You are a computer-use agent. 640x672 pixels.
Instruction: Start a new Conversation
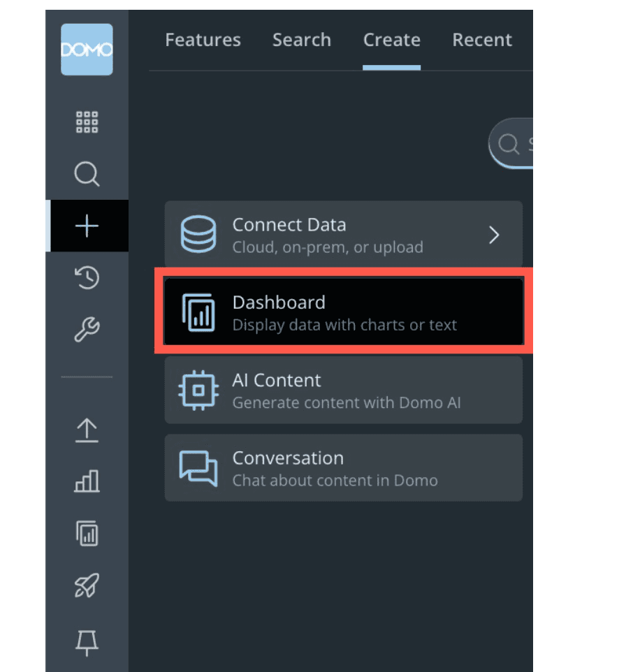343,468
